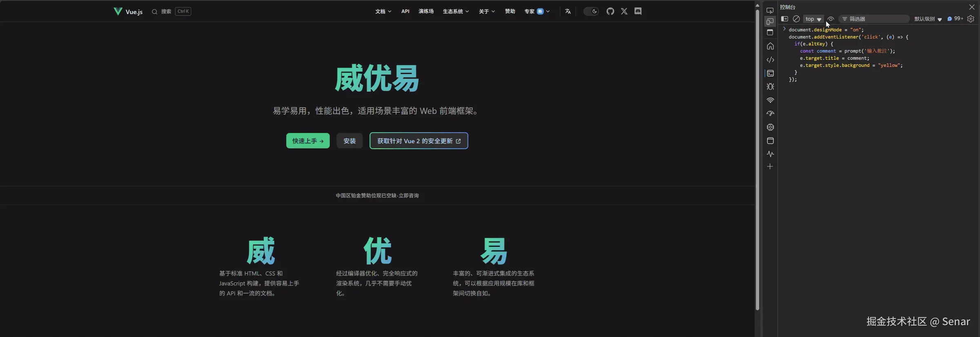Add more tools with the plus icon

click(770, 166)
